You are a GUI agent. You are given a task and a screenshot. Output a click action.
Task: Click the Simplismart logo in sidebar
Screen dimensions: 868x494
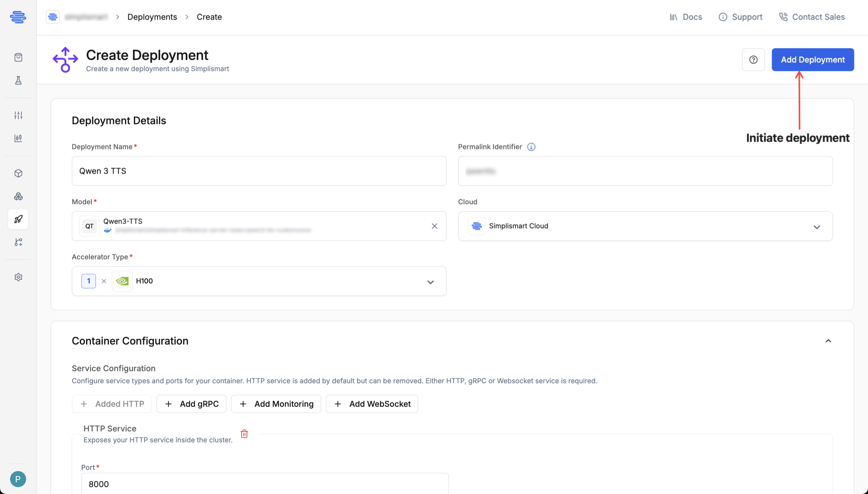[x=18, y=17]
